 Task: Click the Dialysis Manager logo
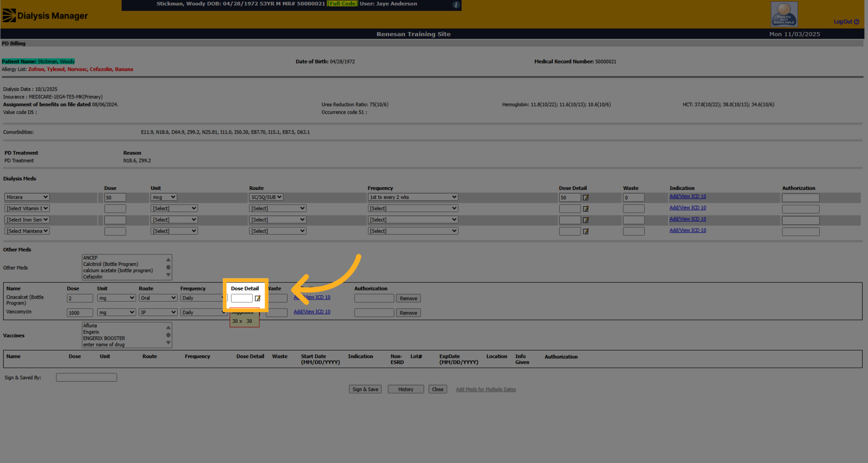(x=45, y=16)
